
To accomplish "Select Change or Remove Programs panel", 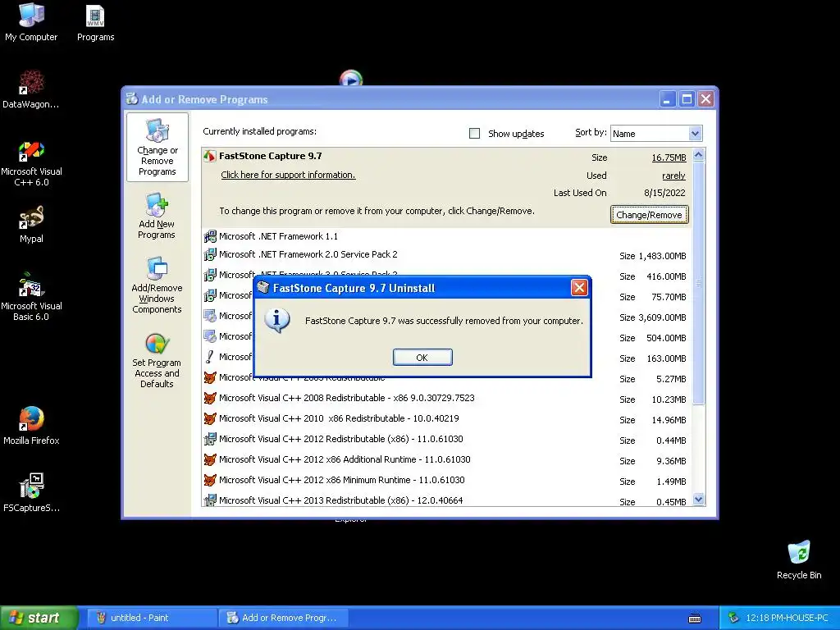I will click(x=157, y=148).
